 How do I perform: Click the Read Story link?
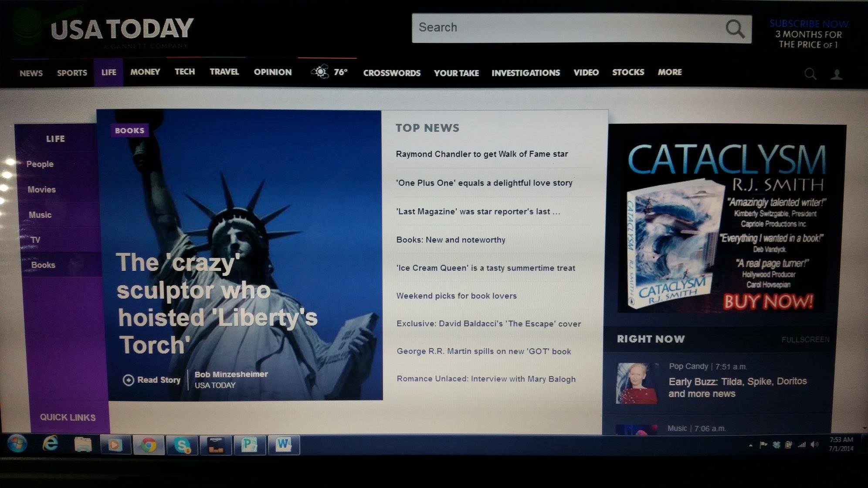159,380
